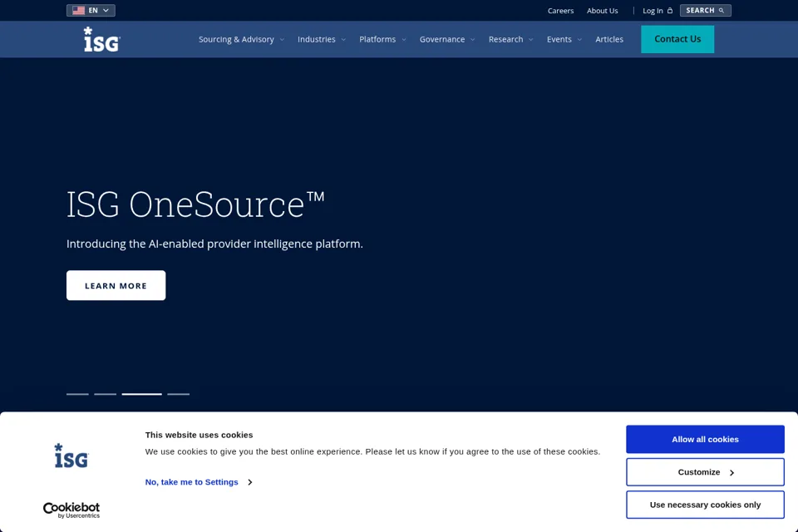Click the Log In link
798x532 pixels.
pos(653,11)
